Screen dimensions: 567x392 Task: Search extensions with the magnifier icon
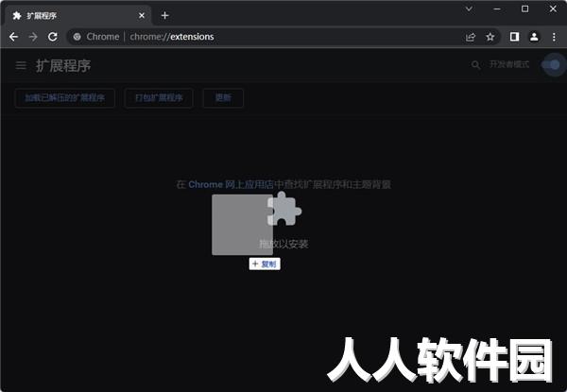(476, 65)
